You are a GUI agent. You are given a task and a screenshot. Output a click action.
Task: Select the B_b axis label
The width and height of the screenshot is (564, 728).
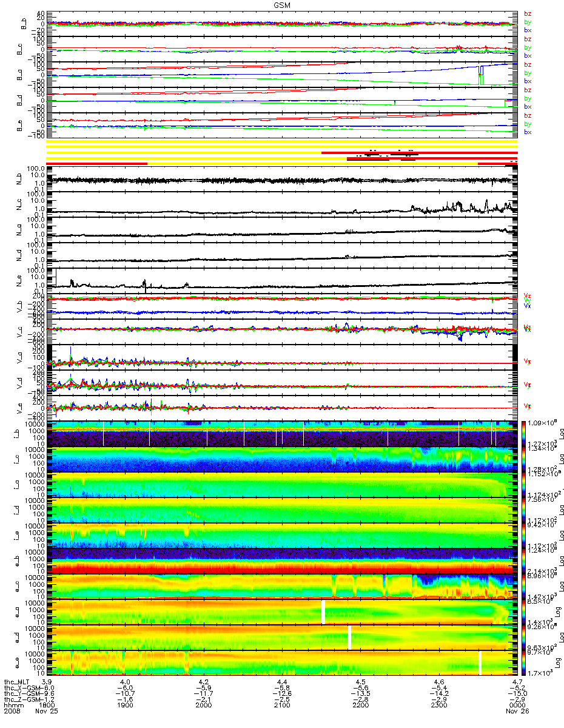(x=24, y=25)
